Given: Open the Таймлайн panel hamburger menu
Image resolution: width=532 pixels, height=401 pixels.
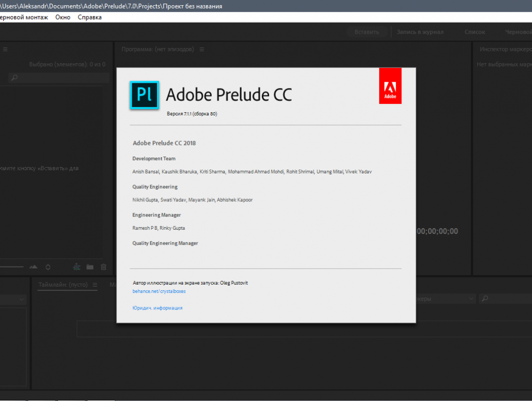Looking at the screenshot, I should 95,285.
